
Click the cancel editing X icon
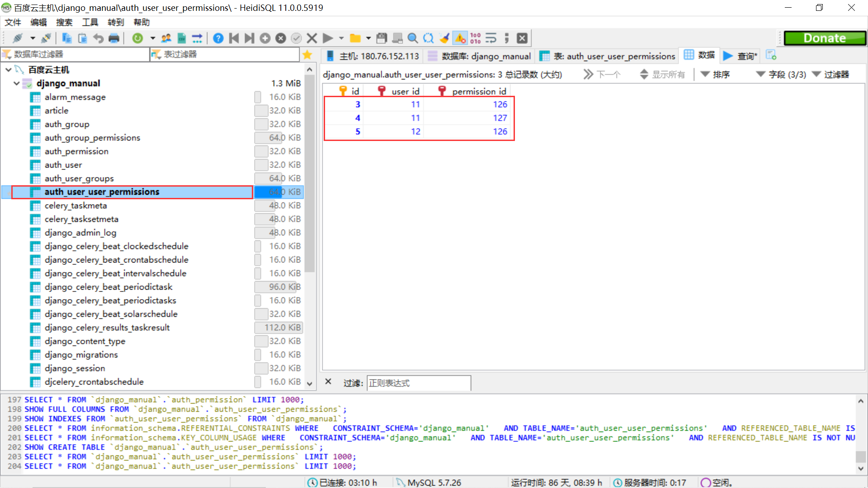312,38
